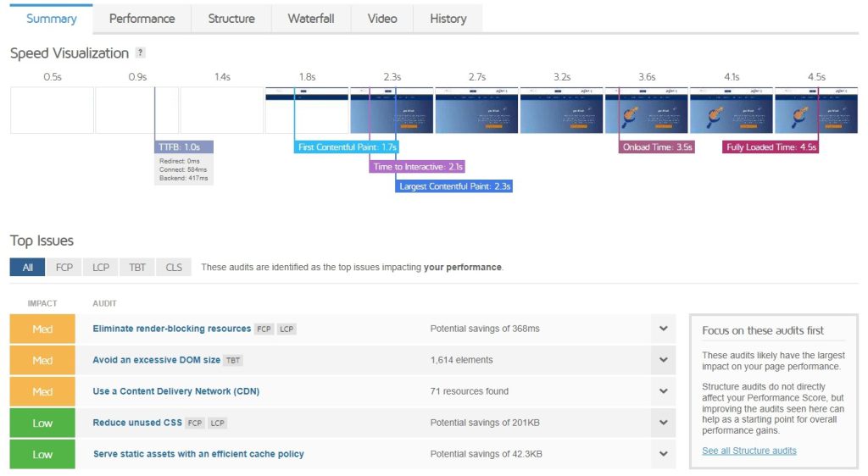The height and width of the screenshot is (476, 868).
Task: Switch to the Summary tab
Action: [x=52, y=19]
